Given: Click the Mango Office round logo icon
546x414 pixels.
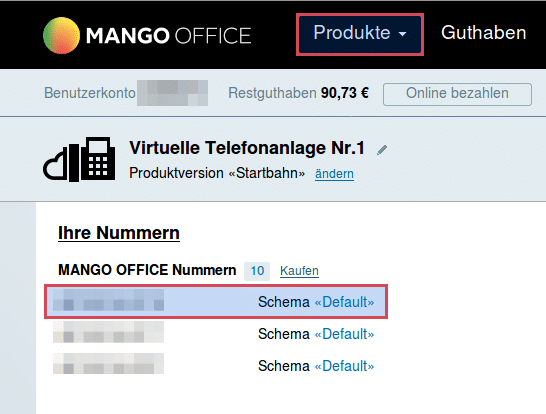Looking at the screenshot, I should point(61,36).
